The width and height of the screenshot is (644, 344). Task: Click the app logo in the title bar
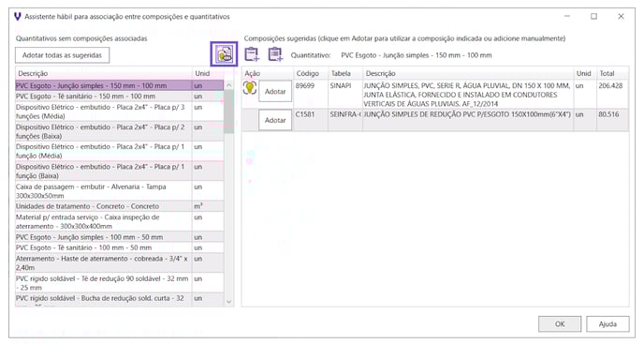pos(18,17)
